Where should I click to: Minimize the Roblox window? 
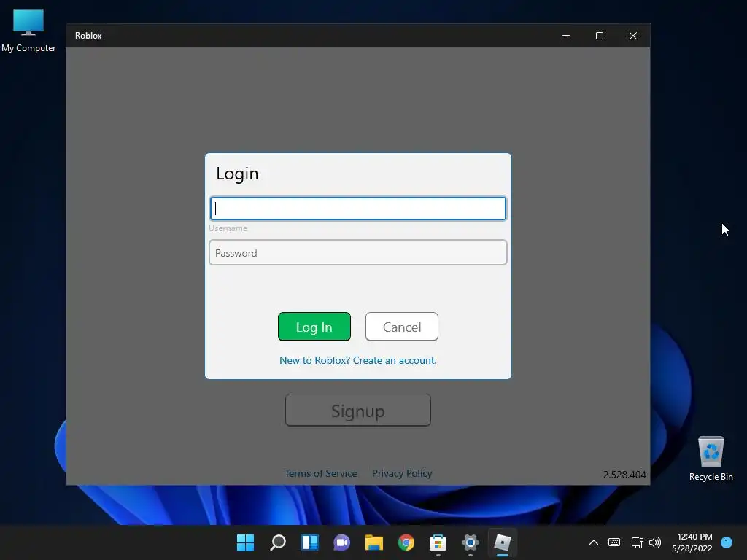[566, 36]
